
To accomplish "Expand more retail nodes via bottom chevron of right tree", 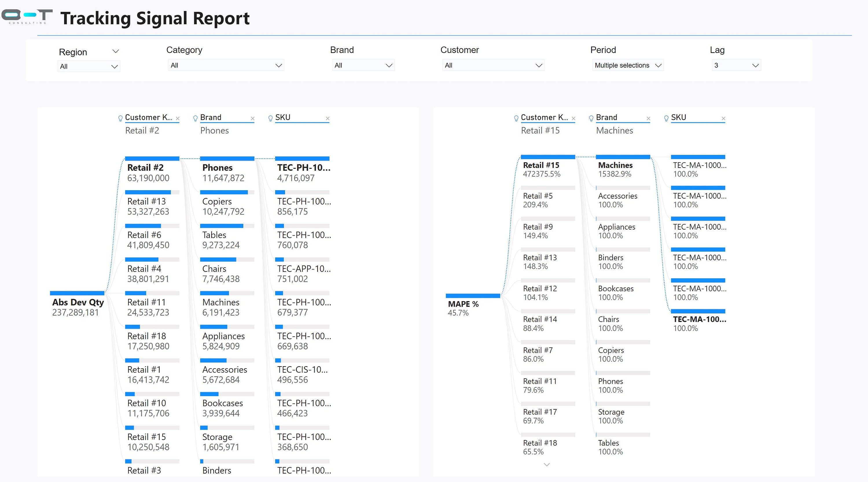I will (x=547, y=464).
